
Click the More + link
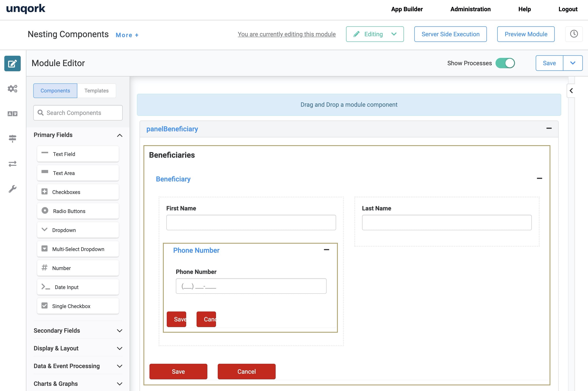coord(127,35)
